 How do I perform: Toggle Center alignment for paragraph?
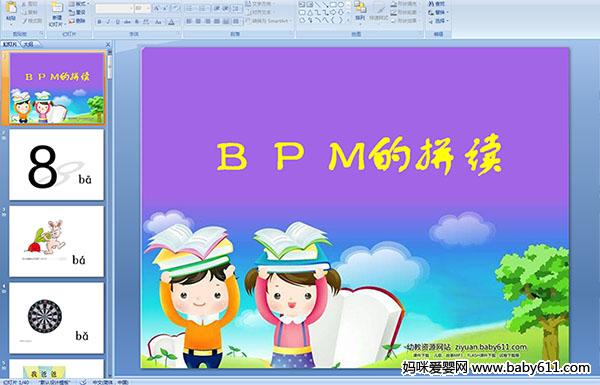coord(198,21)
